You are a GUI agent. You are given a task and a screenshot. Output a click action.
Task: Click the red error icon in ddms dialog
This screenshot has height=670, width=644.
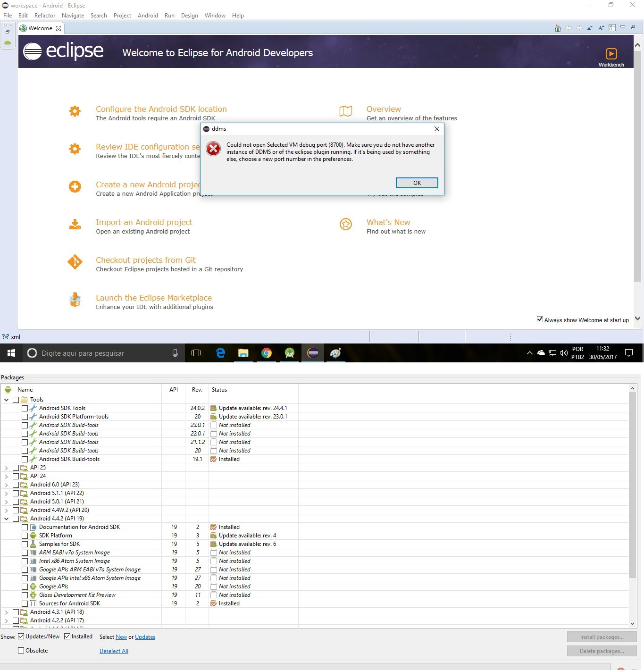coord(213,149)
